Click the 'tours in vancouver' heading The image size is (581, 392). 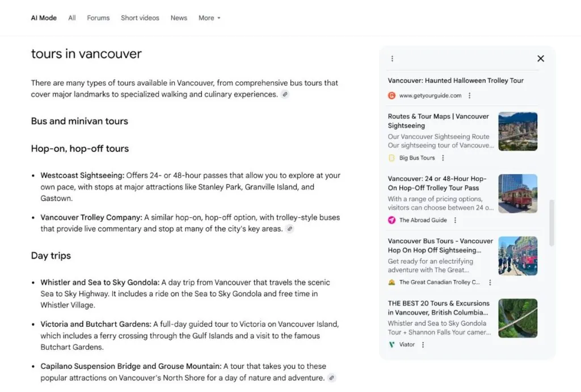[86, 54]
